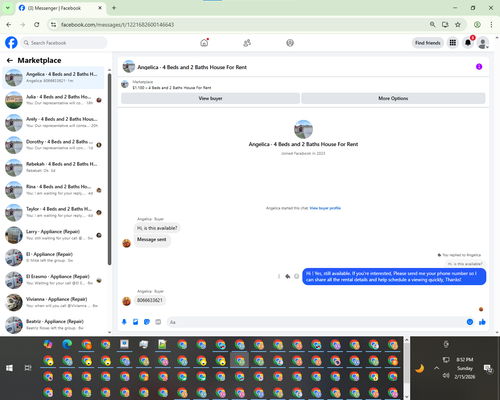Screen dimensions: 500x400
Task: Open Microsoft Edge from the taskbar
Action: pos(67,344)
